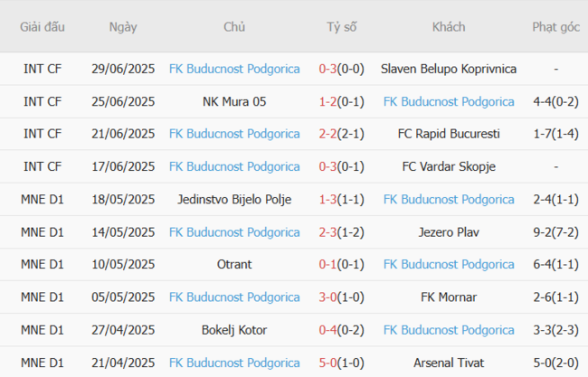Open the NK Mura 05 team page

point(234,101)
